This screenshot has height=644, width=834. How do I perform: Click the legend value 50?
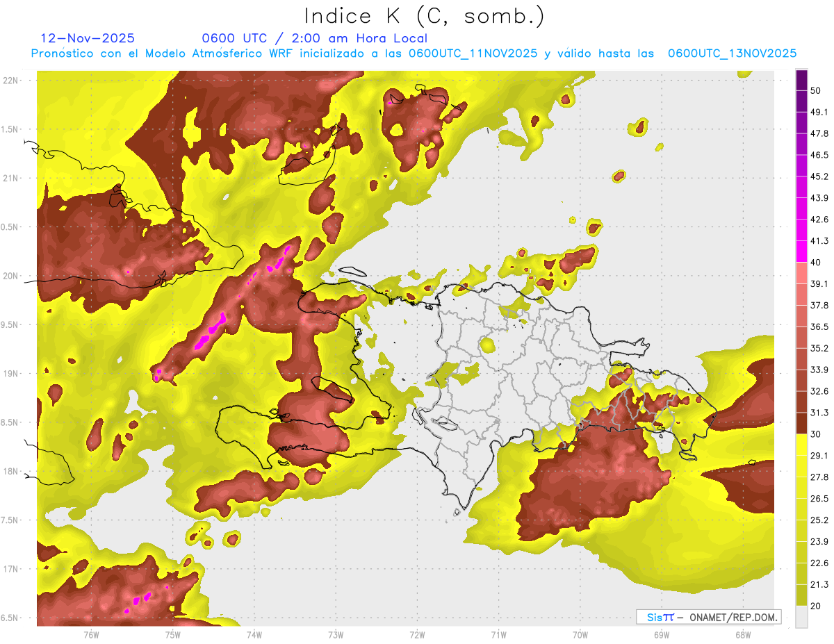coord(816,91)
